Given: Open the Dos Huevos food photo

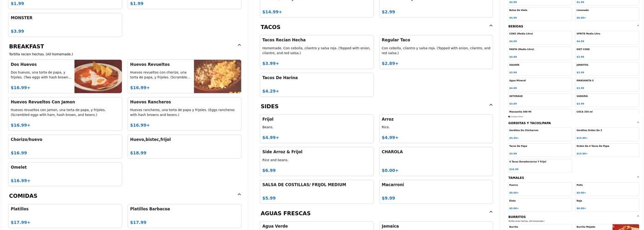Looking at the screenshot, I should [98, 76].
